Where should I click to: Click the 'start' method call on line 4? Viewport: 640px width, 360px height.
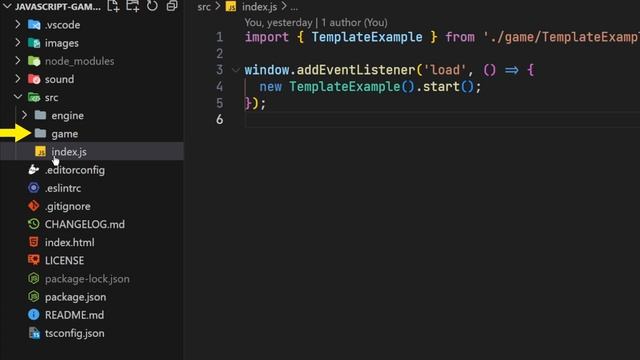[441, 87]
